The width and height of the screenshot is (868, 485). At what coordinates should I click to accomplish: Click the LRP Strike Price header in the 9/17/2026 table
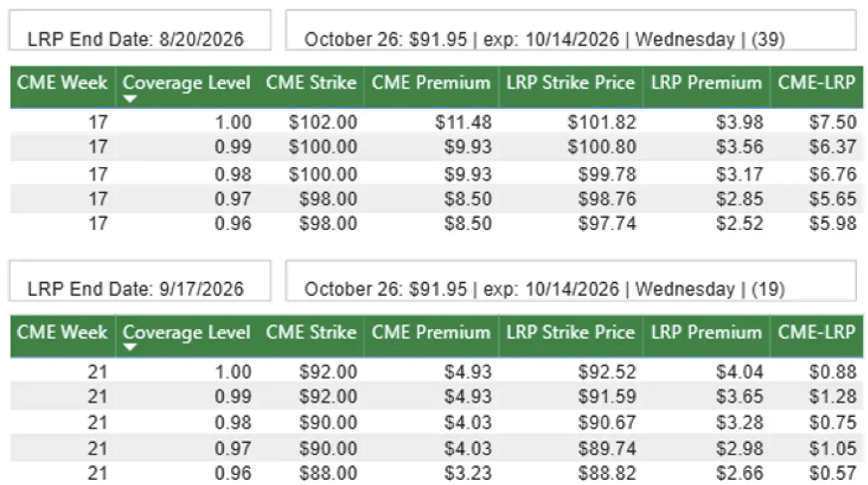point(570,333)
